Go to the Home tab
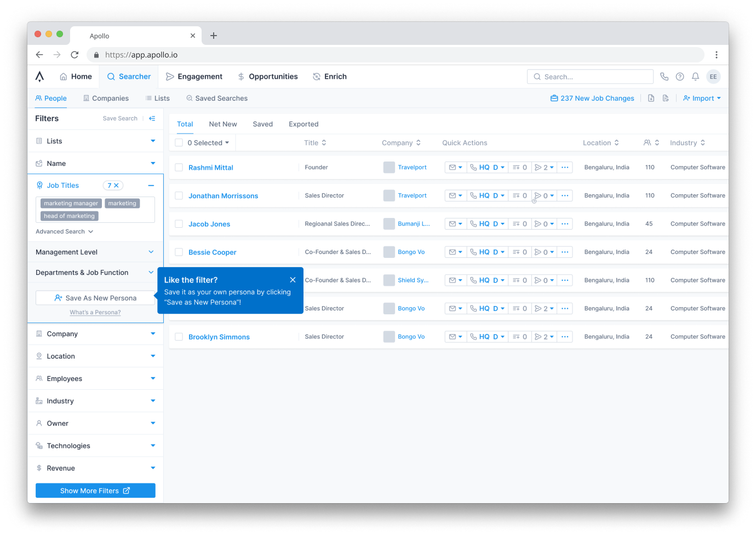Screen dimensions: 756x536 [x=76, y=77]
